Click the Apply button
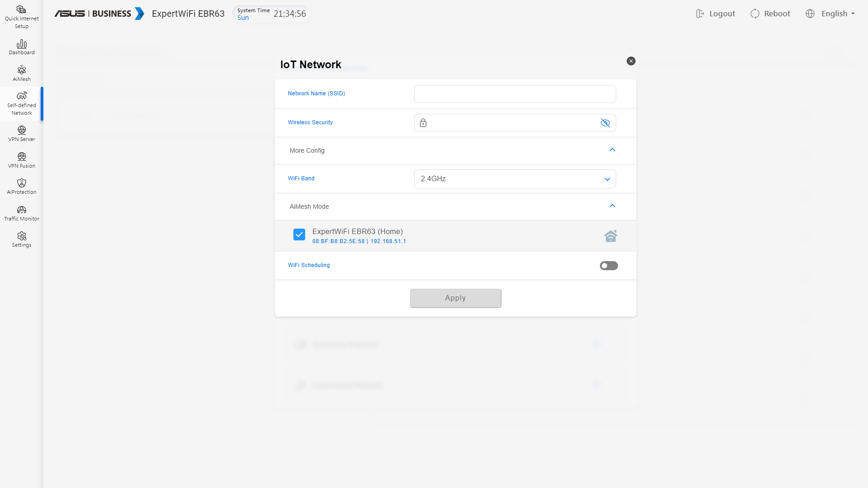Screen dimensions: 868x488 [455, 298]
